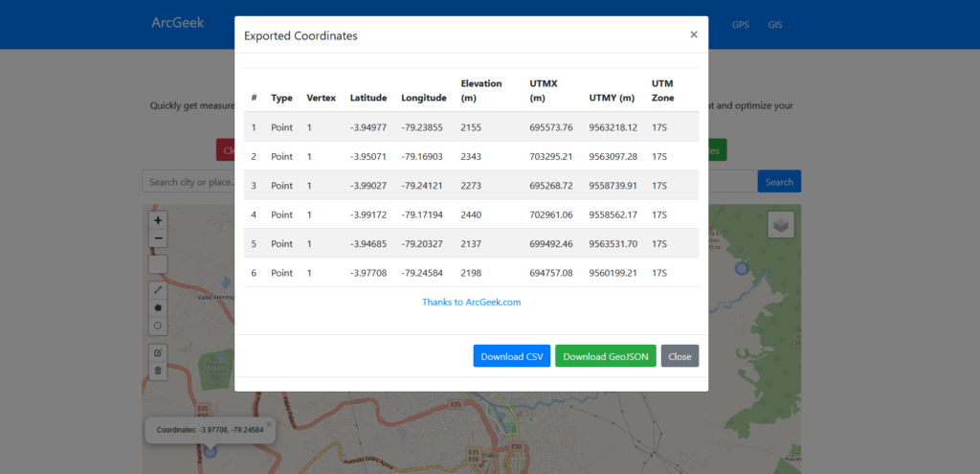Open the map layers switcher
Image resolution: width=980 pixels, height=474 pixels.
pyautogui.click(x=781, y=224)
